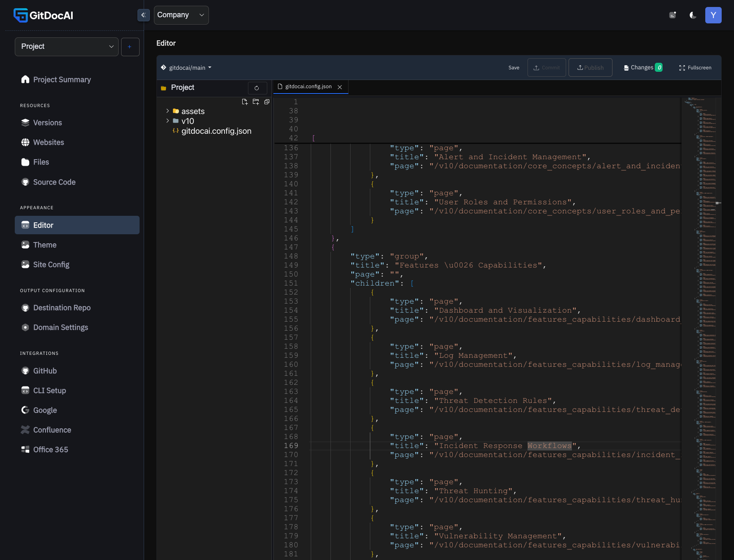
Task: Collapse the left sidebar with the chevron button
Action: click(143, 15)
